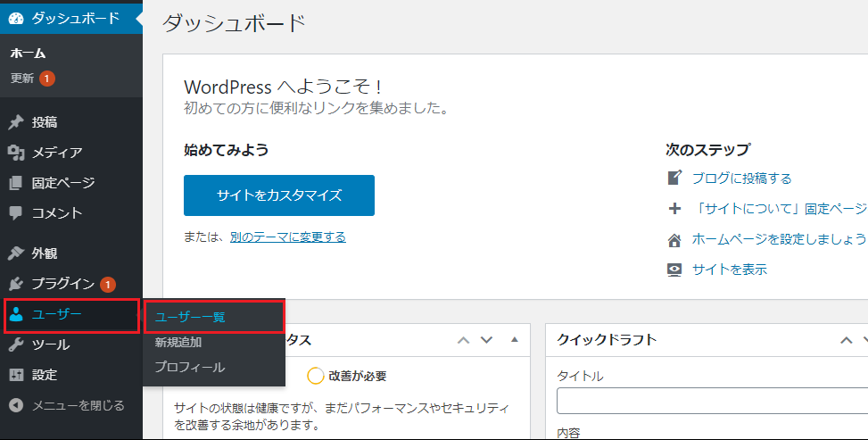Move クイックドラフト widget up
Screen dimensions: 868x440
(x=847, y=340)
